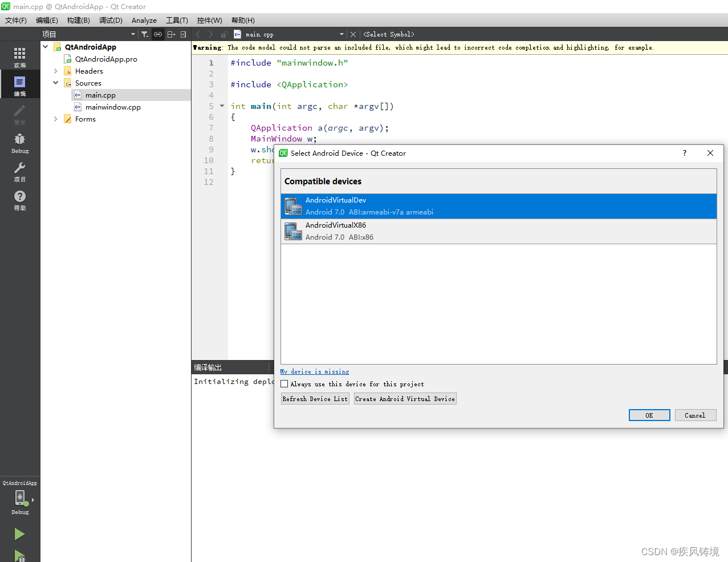Collapse the Sources folder
Viewport: 728px width, 562px height.
[x=55, y=83]
